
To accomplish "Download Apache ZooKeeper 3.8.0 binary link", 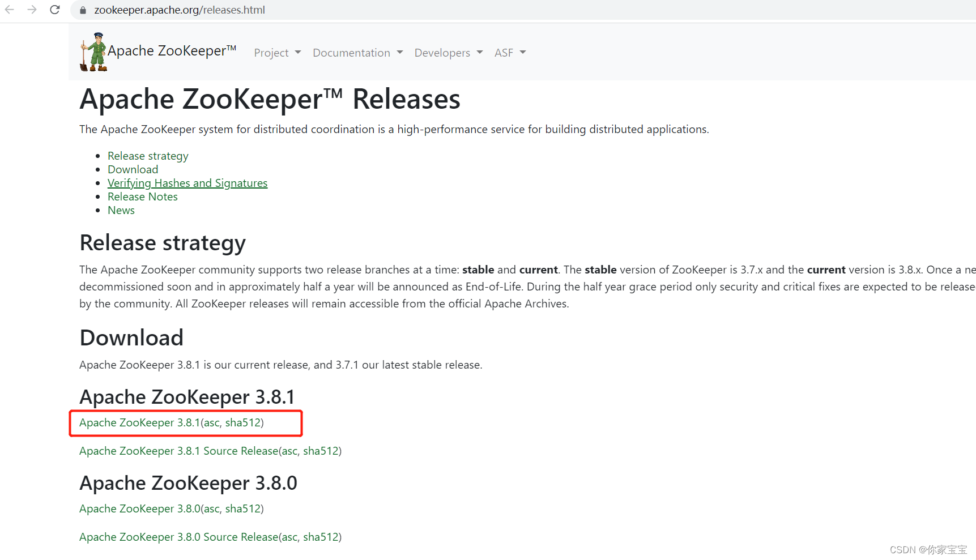I will [x=139, y=508].
